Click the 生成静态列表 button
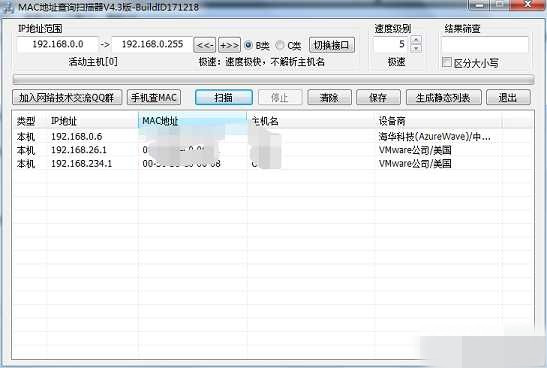Image resolution: width=547 pixels, height=368 pixels. pyautogui.click(x=443, y=97)
